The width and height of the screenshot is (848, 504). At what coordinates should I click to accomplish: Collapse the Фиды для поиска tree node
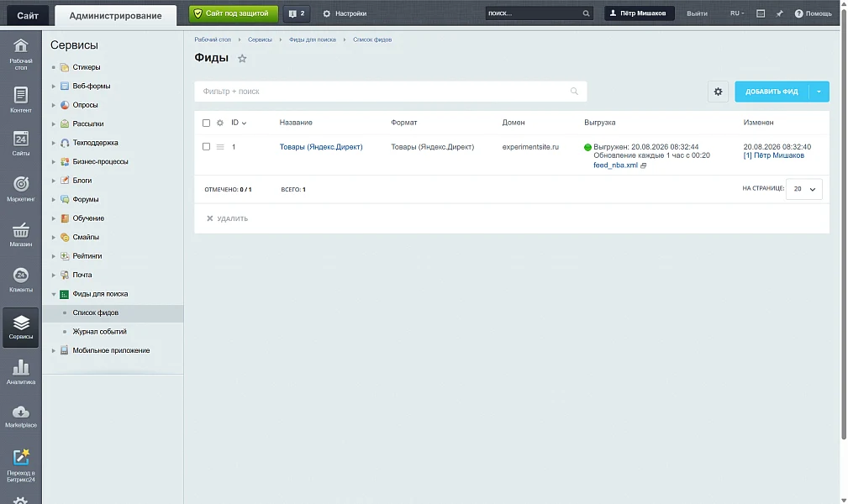[x=54, y=294]
